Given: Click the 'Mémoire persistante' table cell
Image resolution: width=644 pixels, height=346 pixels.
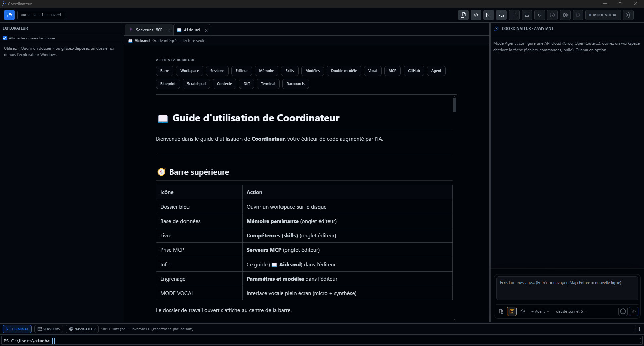Looking at the screenshot, I should (x=347, y=221).
